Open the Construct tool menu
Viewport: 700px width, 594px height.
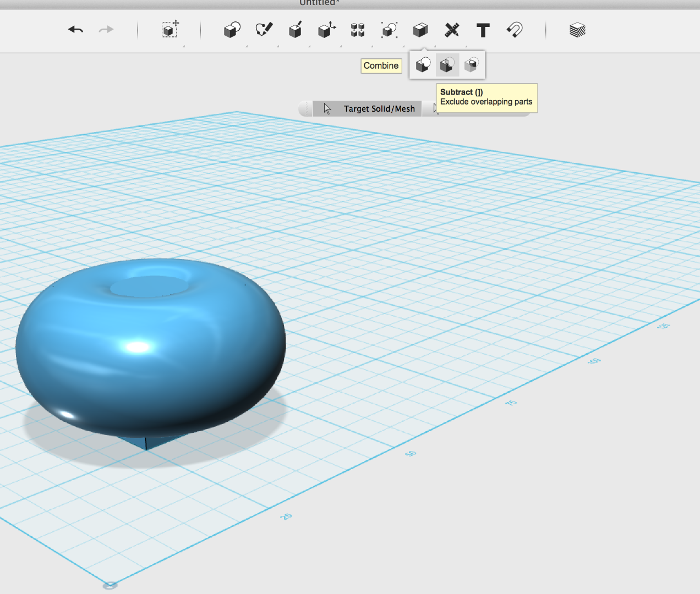tap(296, 30)
